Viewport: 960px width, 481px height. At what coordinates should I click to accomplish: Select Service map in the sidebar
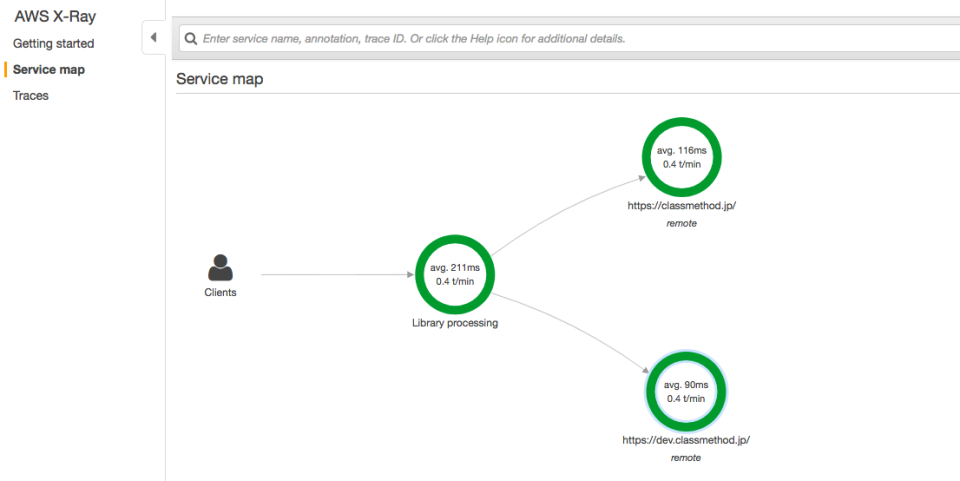pyautogui.click(x=49, y=70)
